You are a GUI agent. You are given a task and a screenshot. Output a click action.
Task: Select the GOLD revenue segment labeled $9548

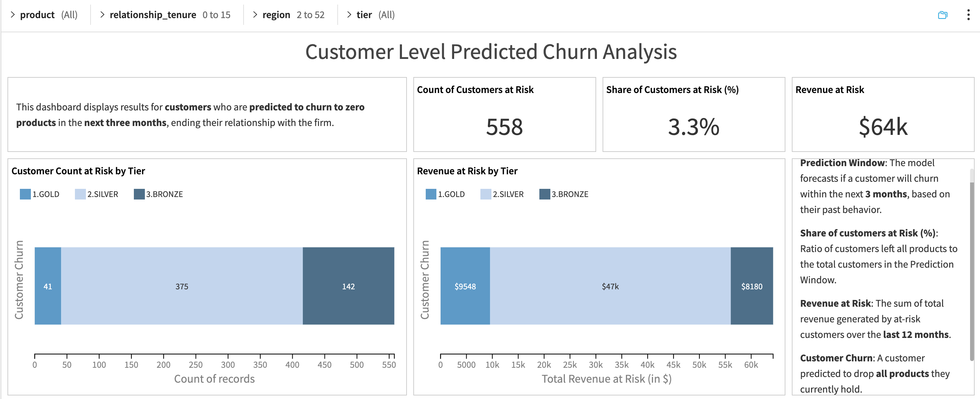click(x=465, y=286)
